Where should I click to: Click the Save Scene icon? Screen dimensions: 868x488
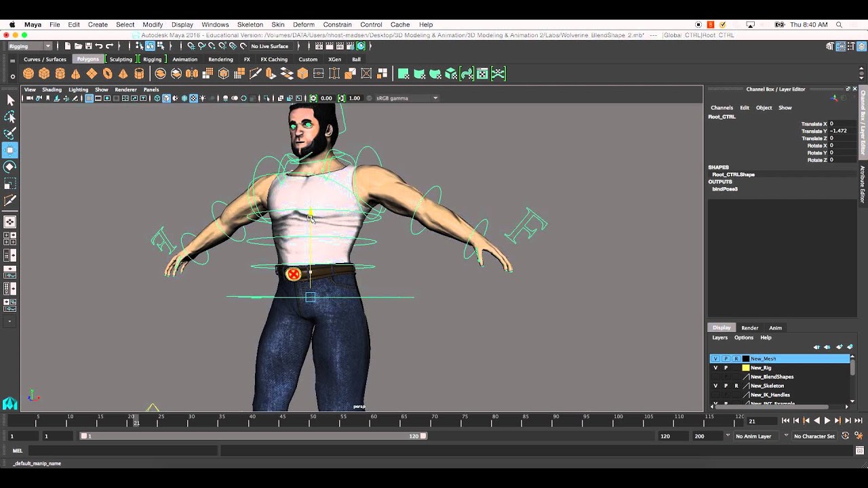click(x=88, y=46)
